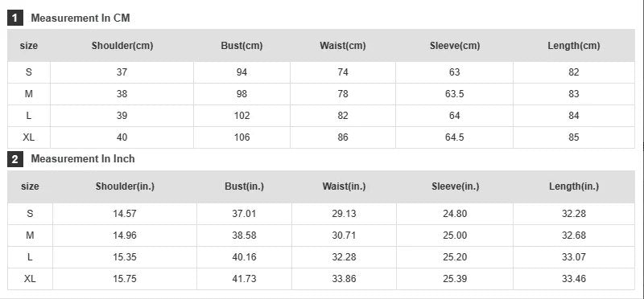The image size is (644, 299).
Task: Select the Measurement In CM heading
Action: coord(80,18)
